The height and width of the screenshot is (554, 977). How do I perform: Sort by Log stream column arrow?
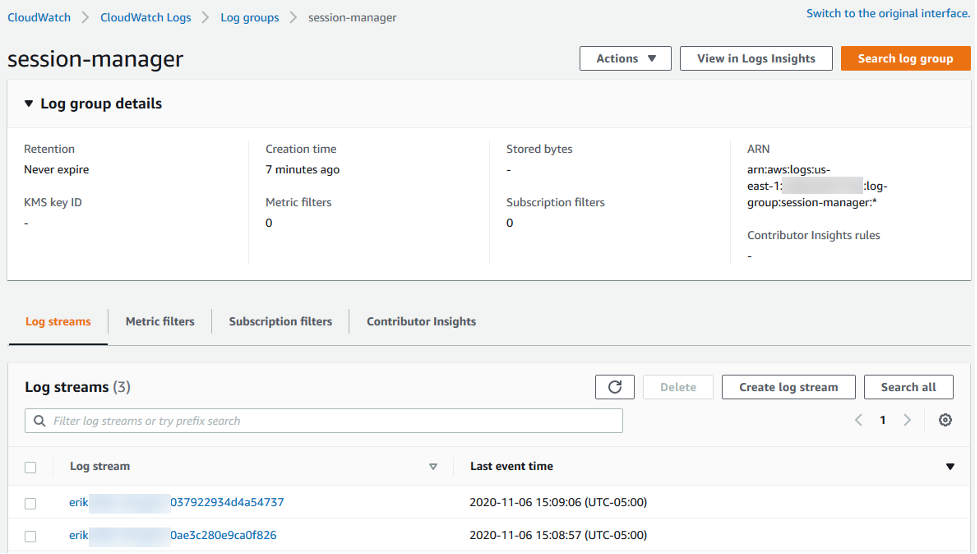point(433,466)
